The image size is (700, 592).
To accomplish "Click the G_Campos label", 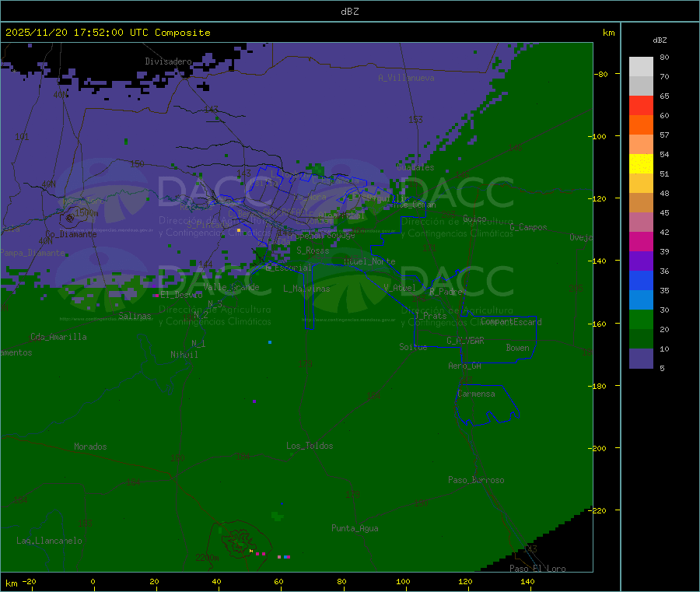I will [529, 227].
